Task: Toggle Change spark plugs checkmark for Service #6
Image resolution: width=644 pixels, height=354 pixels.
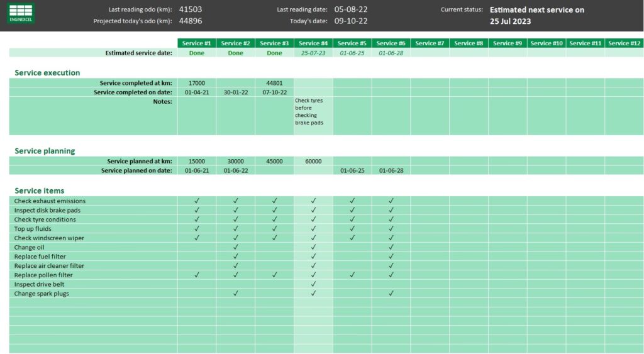Action: click(x=391, y=294)
